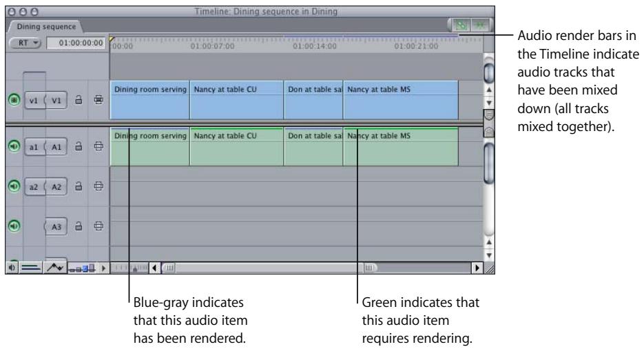This screenshot has width=644, height=349.
Task: Click the A2 track lock icon
Action: [78, 186]
